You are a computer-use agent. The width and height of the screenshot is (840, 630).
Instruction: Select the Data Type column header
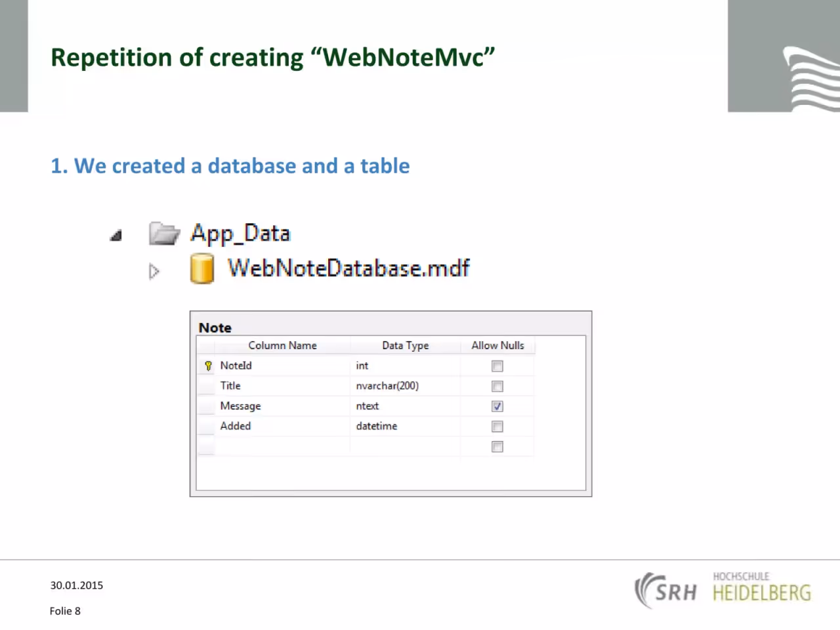[406, 345]
